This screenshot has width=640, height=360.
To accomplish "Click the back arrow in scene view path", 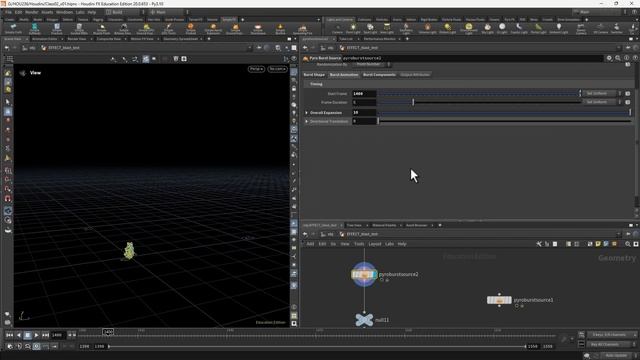I will [x=7, y=48].
